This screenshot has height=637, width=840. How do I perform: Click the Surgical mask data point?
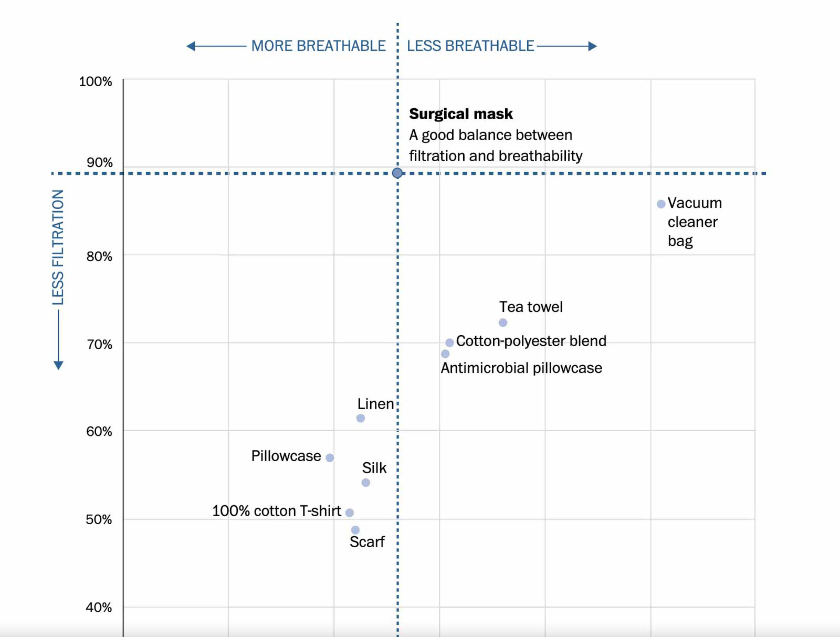[x=397, y=173]
